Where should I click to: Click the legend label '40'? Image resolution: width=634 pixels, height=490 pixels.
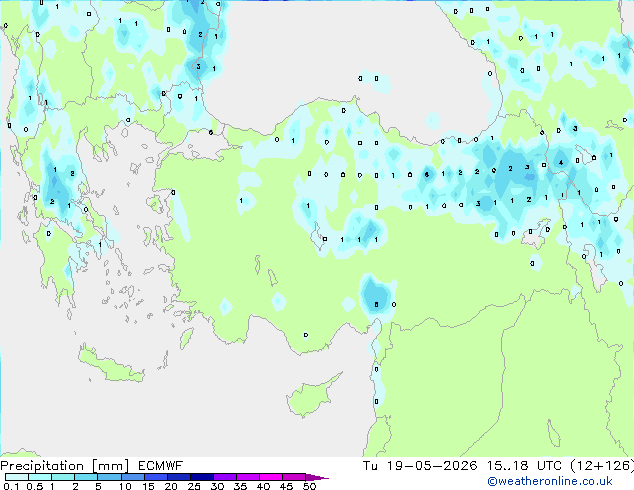[x=263, y=486]
